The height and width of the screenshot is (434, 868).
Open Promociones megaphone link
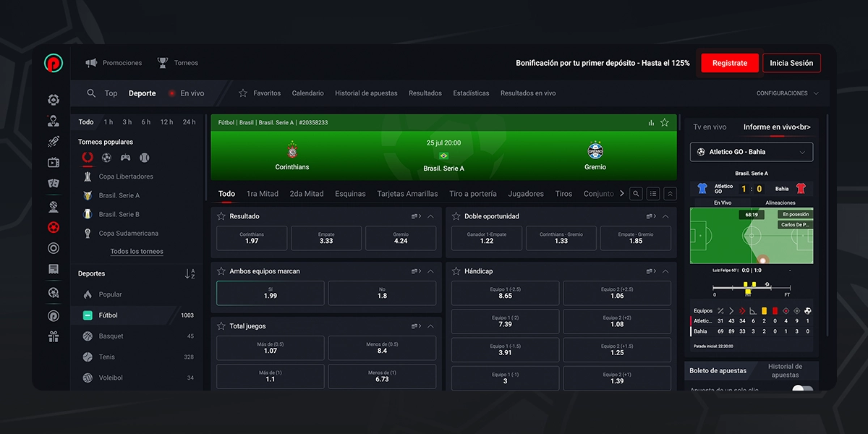[114, 63]
